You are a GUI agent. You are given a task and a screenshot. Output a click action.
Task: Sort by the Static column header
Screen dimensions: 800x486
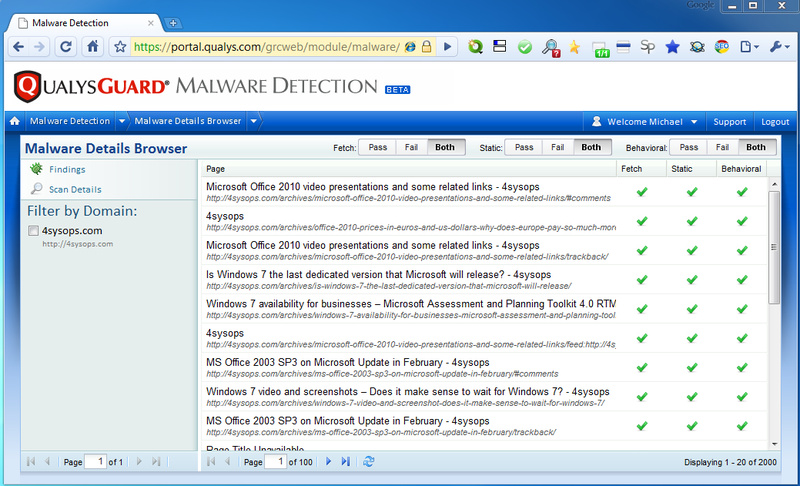click(x=691, y=169)
